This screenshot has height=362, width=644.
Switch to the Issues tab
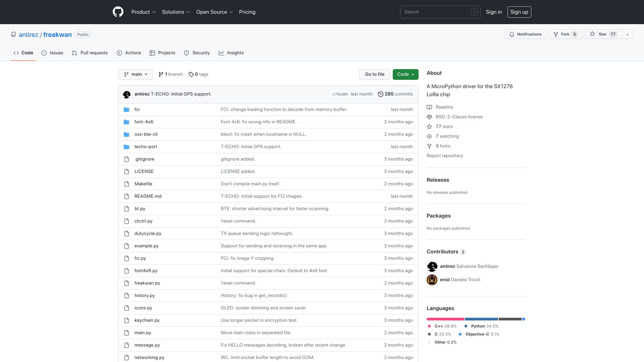coord(52,53)
